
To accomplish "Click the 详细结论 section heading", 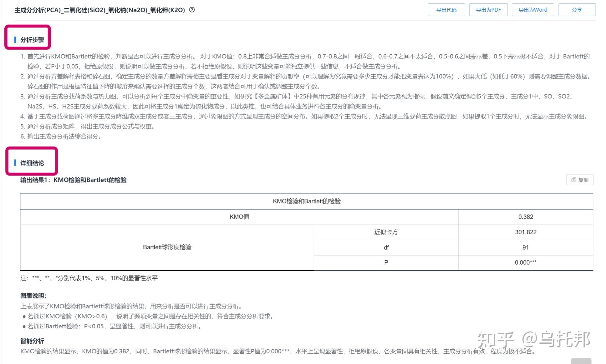I will (x=32, y=163).
